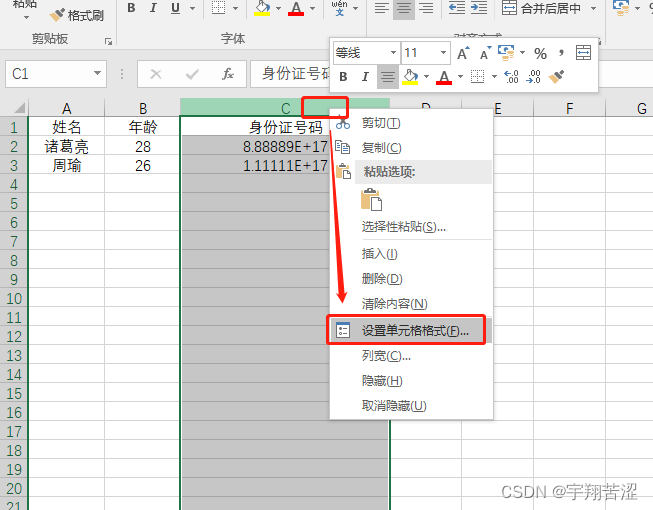Viewport: 653px width, 510px height.
Task: Click merge cells icon in mini toolbar
Action: point(583,53)
